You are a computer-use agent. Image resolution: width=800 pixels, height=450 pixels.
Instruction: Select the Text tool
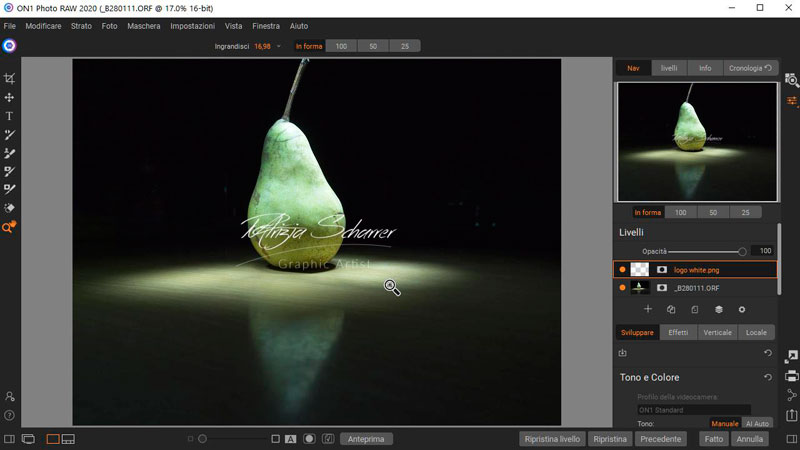9,116
